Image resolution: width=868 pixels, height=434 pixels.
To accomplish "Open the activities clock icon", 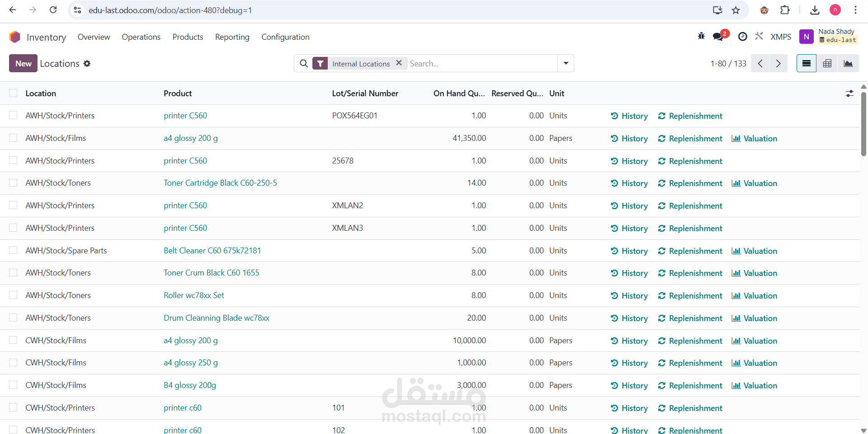I will (x=742, y=37).
